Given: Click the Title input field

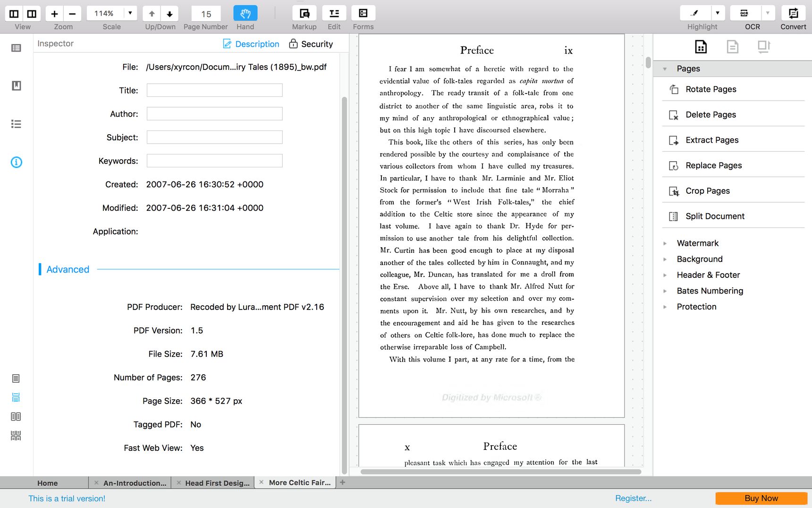Looking at the screenshot, I should [215, 90].
